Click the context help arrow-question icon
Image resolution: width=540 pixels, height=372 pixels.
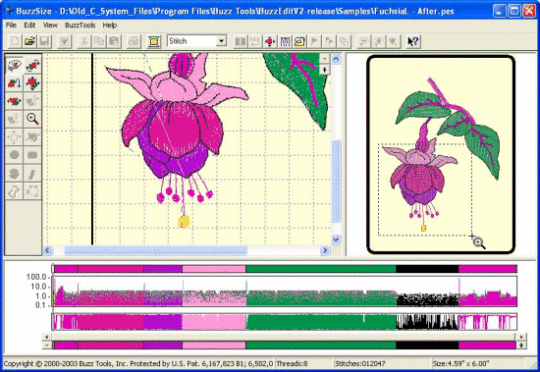pyautogui.click(x=413, y=41)
